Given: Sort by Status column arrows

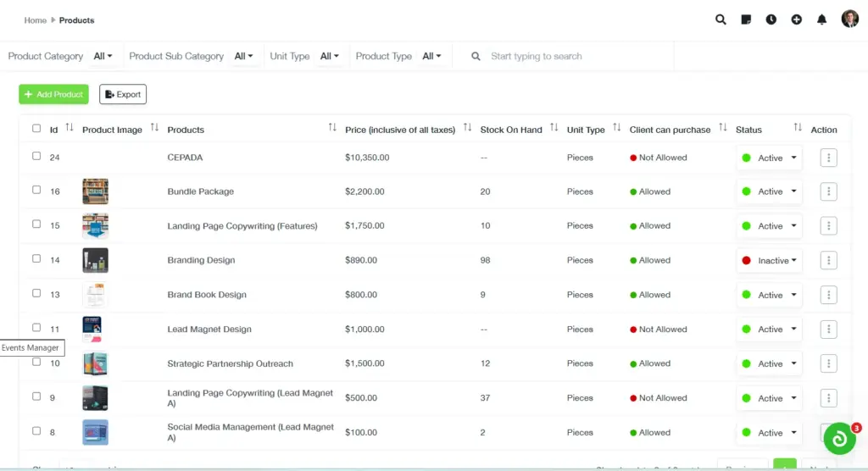Looking at the screenshot, I should click(x=797, y=127).
